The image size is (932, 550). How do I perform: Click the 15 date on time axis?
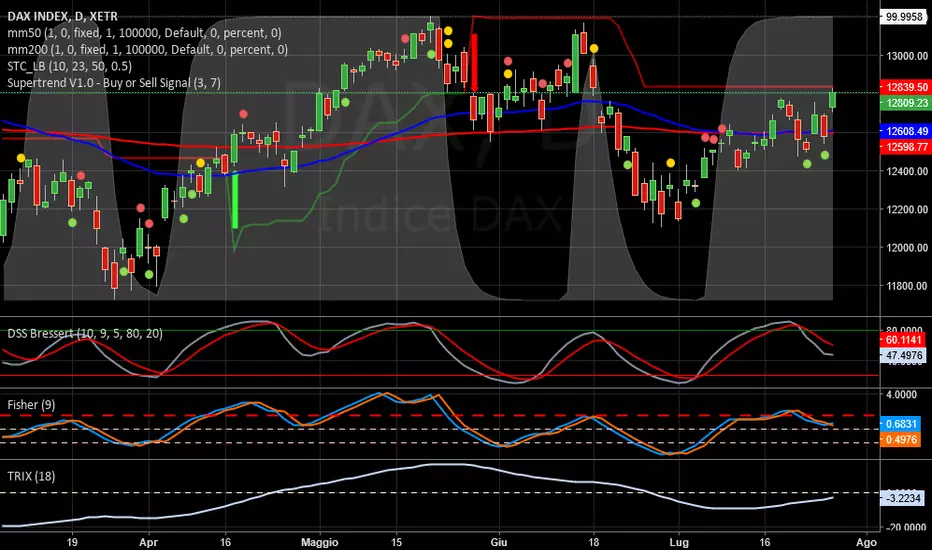coord(396,542)
